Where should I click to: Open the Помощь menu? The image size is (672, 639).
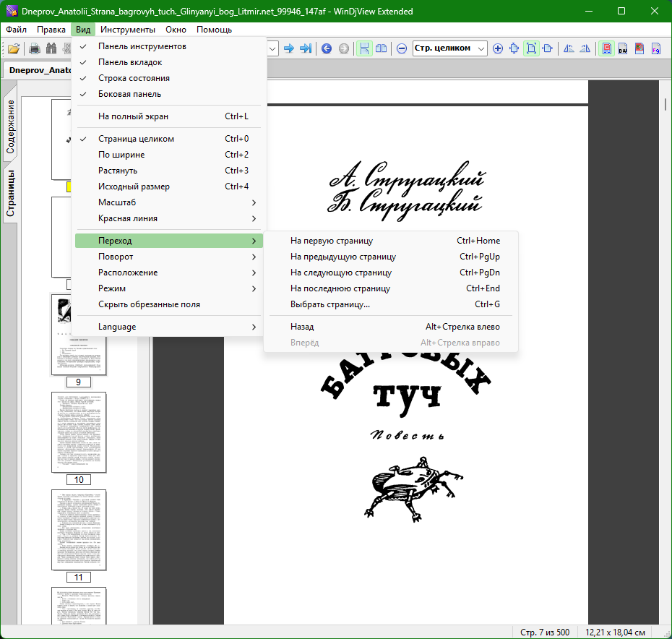215,30
